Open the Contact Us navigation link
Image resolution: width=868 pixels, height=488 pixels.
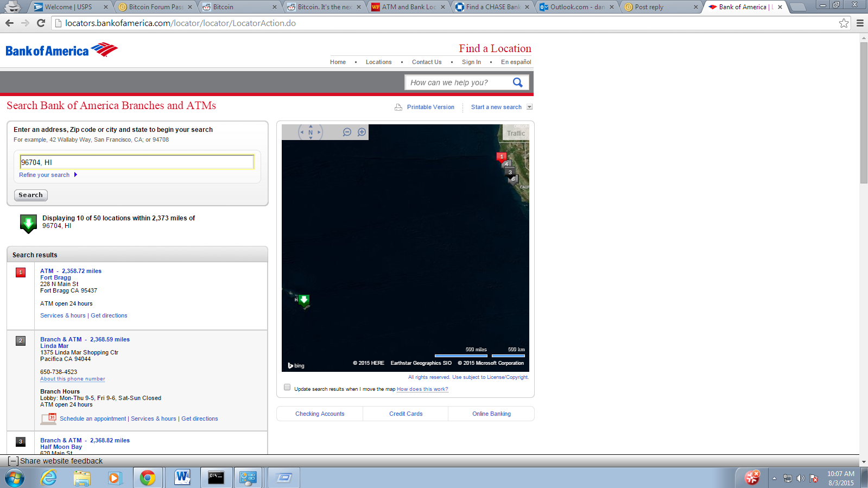[427, 62]
